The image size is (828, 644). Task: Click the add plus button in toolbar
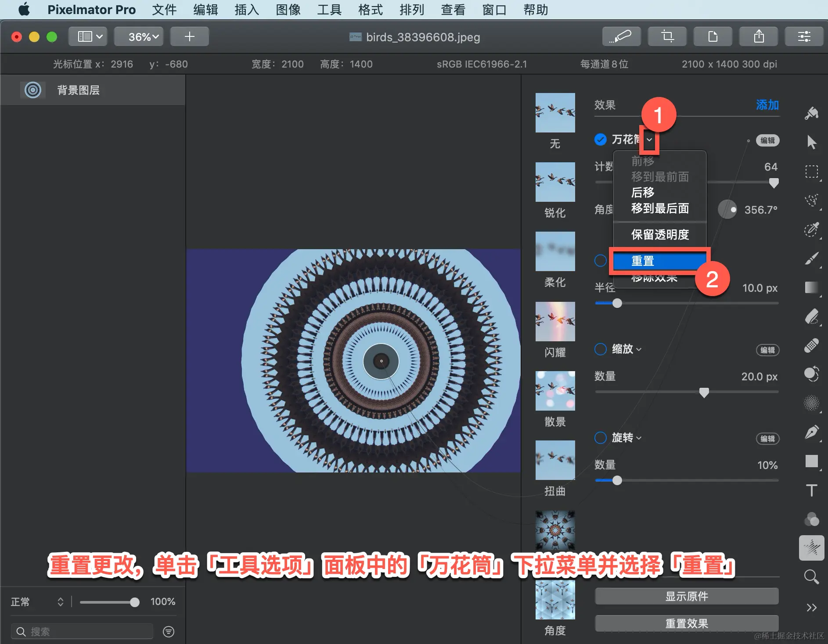click(x=190, y=36)
